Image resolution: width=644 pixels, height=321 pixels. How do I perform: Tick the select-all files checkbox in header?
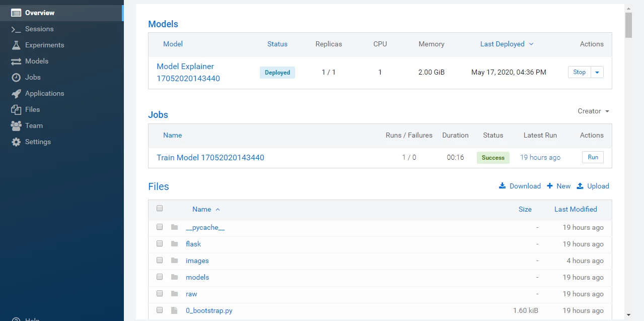coord(160,208)
